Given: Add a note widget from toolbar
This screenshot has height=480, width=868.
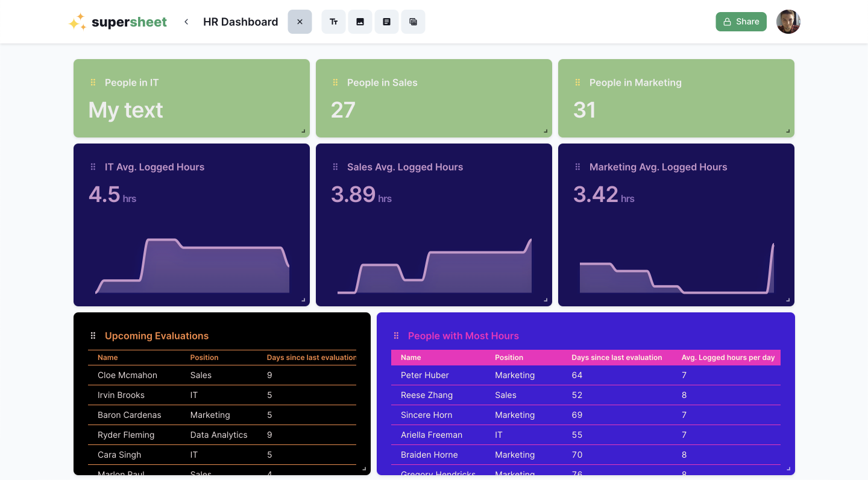Looking at the screenshot, I should pyautogui.click(x=386, y=22).
